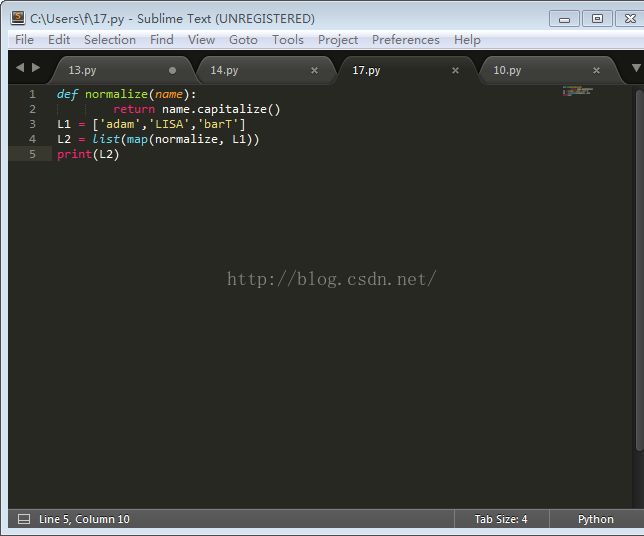Open the Selection menu
Screen dimensions: 644x536
110,40
